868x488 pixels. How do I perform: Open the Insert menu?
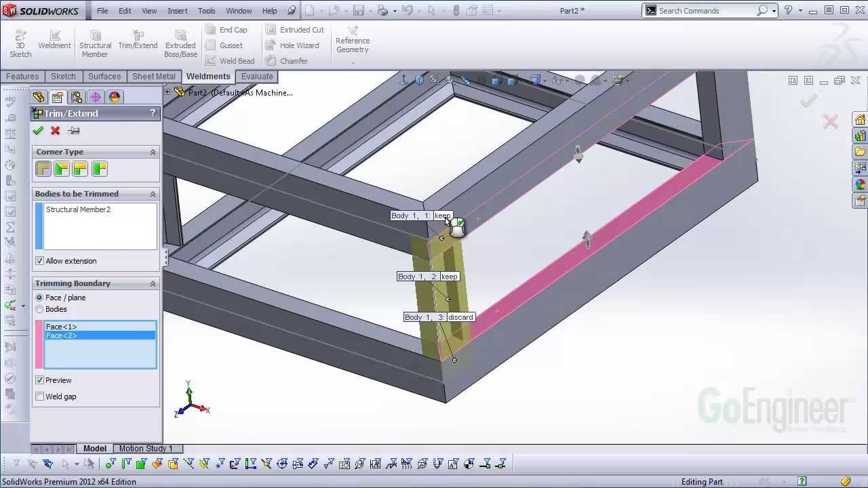tap(178, 11)
